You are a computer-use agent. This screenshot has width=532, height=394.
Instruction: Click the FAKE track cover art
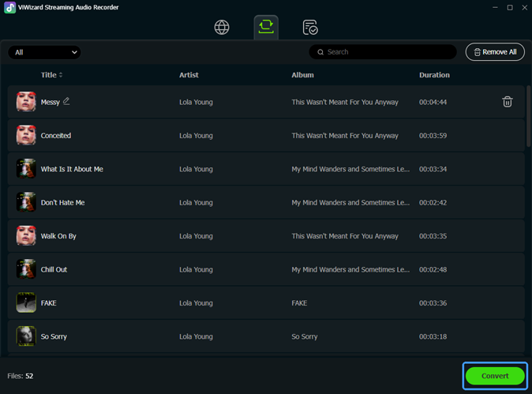(26, 302)
